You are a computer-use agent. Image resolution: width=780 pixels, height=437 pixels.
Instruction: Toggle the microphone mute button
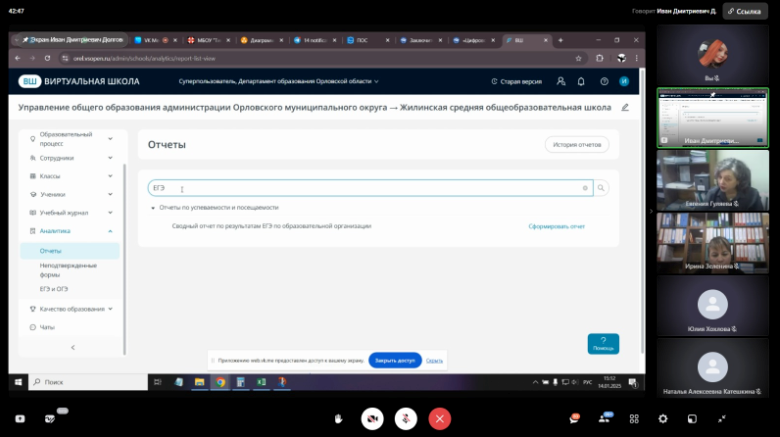[405, 418]
